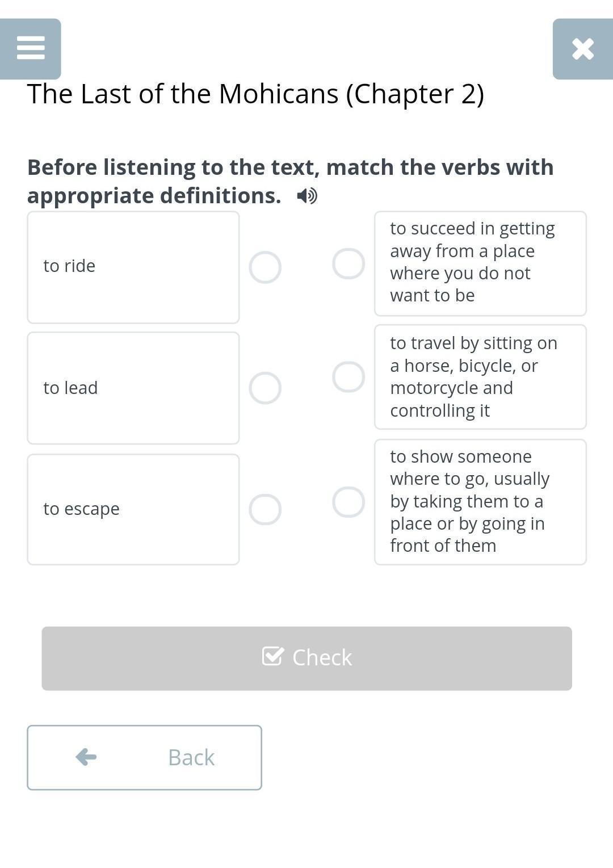This screenshot has width=613, height=868.
Task: Select circle beside 'to succeed in getting away' definition
Action: (x=349, y=263)
